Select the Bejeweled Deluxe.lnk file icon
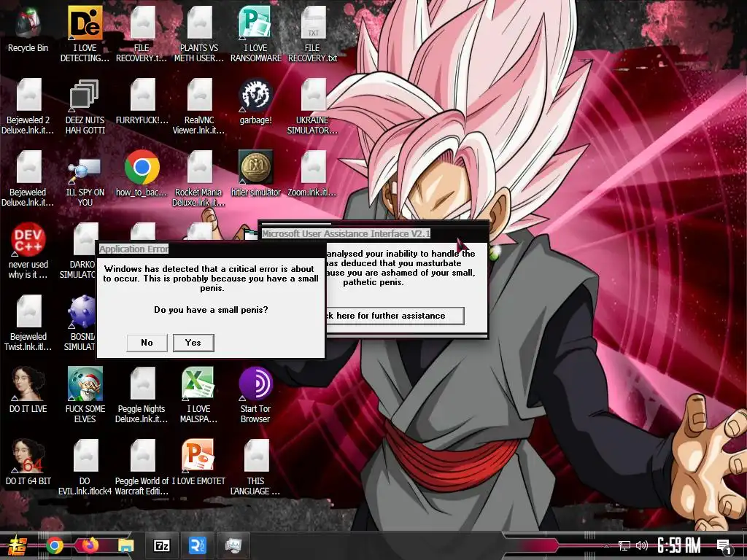Viewport: 747px width, 560px height. (x=28, y=179)
